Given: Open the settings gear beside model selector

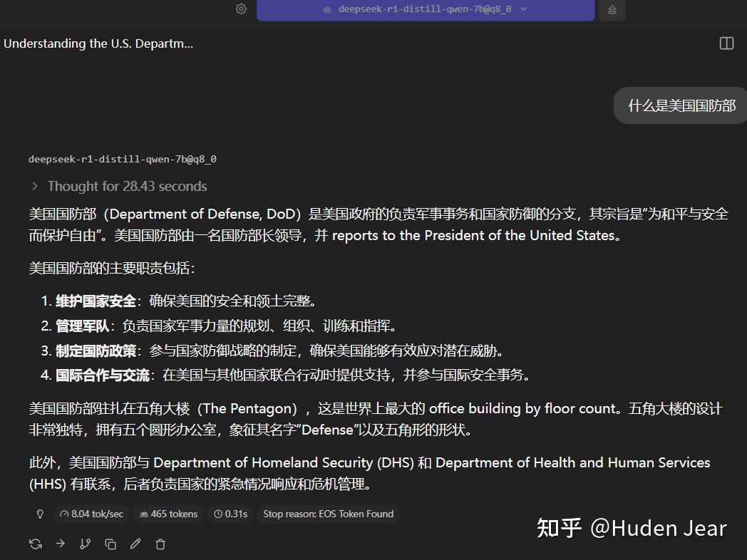Looking at the screenshot, I should tap(241, 9).
